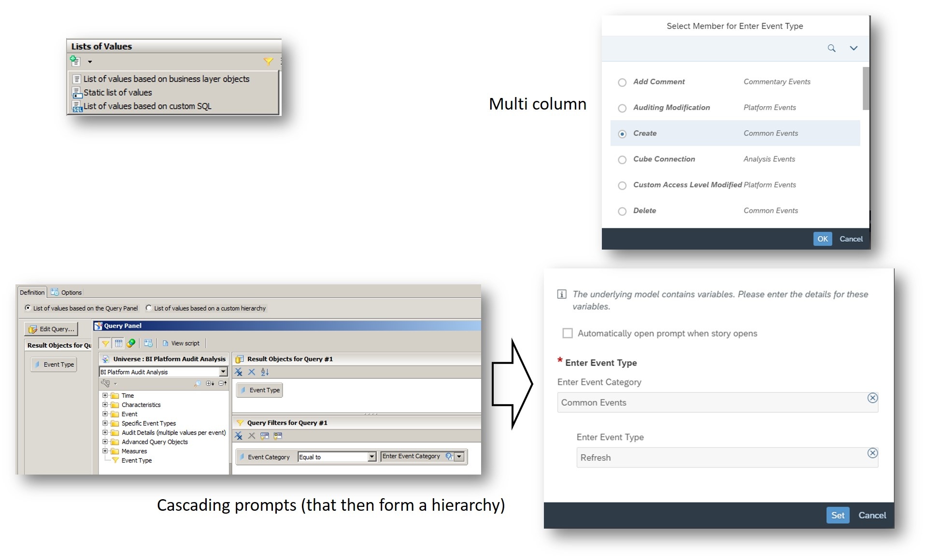Click the yellow filter icon in Lists of Values

(268, 61)
